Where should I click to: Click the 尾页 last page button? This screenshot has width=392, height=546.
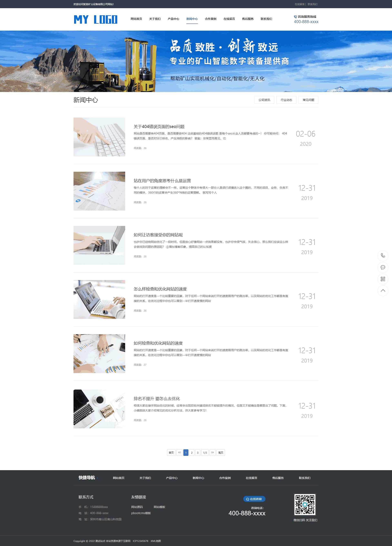(x=220, y=453)
